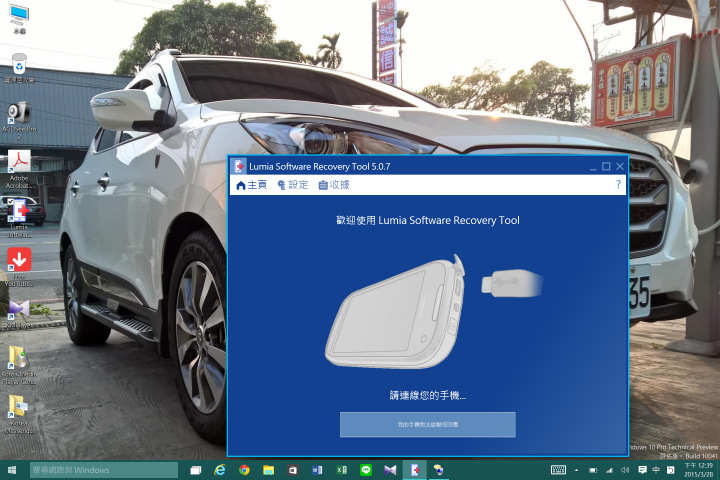Launch Google Chrome from the taskbar
Image resolution: width=720 pixels, height=480 pixels.
click(244, 470)
